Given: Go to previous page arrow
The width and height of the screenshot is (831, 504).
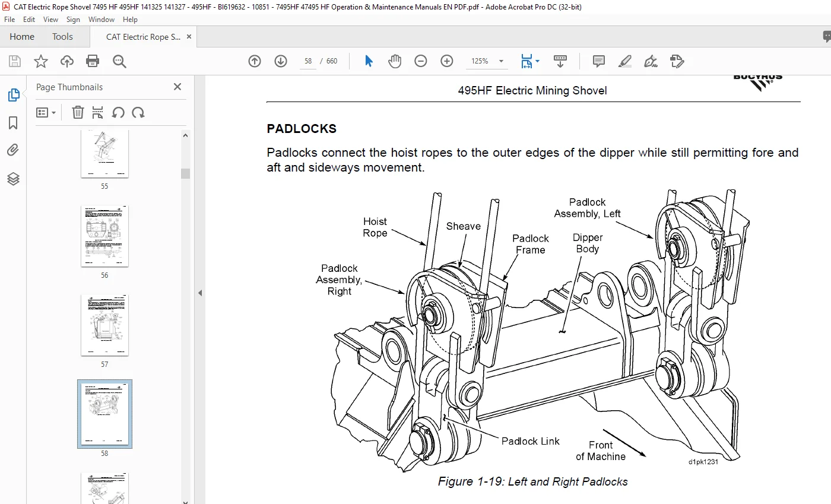Looking at the screenshot, I should (x=255, y=61).
